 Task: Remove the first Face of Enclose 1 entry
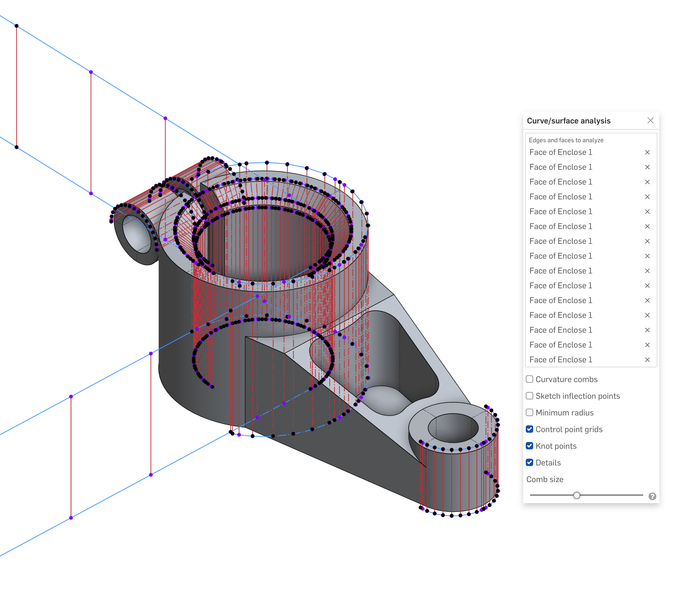pyautogui.click(x=647, y=152)
